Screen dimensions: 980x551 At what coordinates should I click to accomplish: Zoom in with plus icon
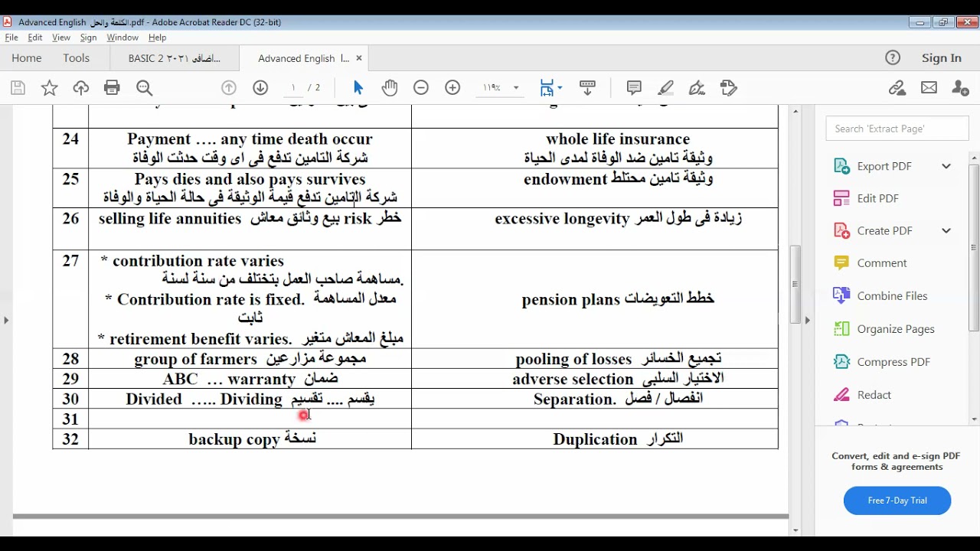452,88
